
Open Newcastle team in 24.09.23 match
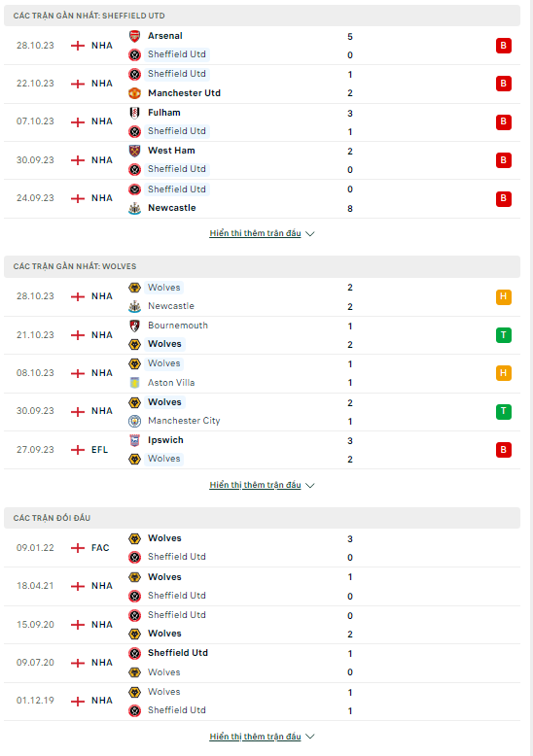[x=172, y=208]
